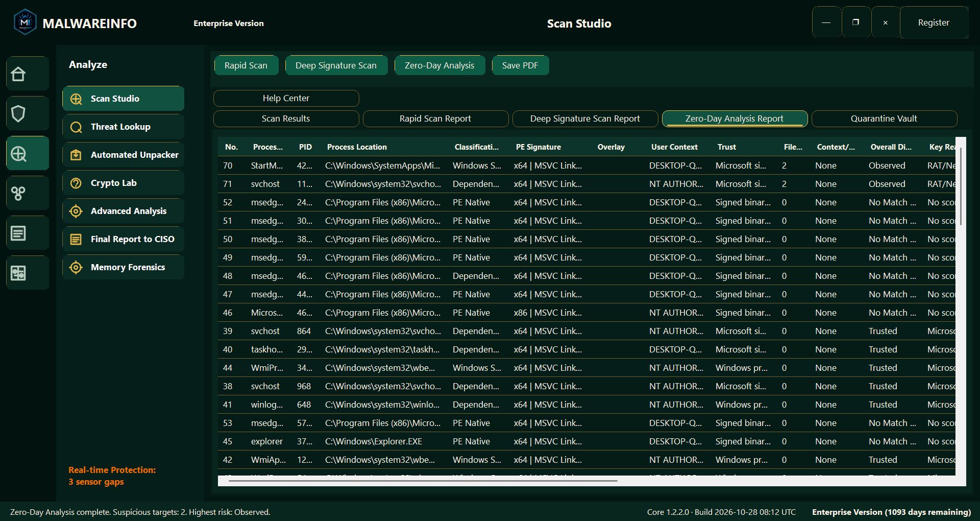Click the Scan Studio crosshair icon
The width and height of the screenshot is (980, 521).
click(76, 99)
